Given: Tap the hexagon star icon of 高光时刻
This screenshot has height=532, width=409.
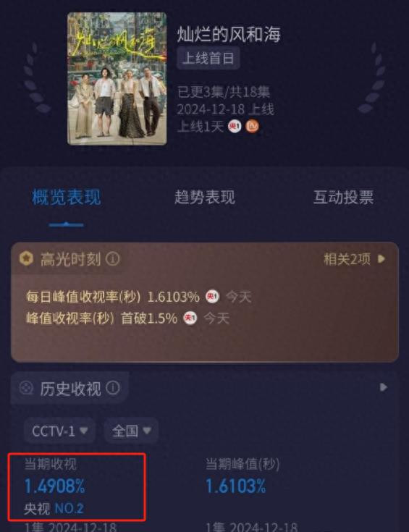Looking at the screenshot, I should (x=27, y=259).
